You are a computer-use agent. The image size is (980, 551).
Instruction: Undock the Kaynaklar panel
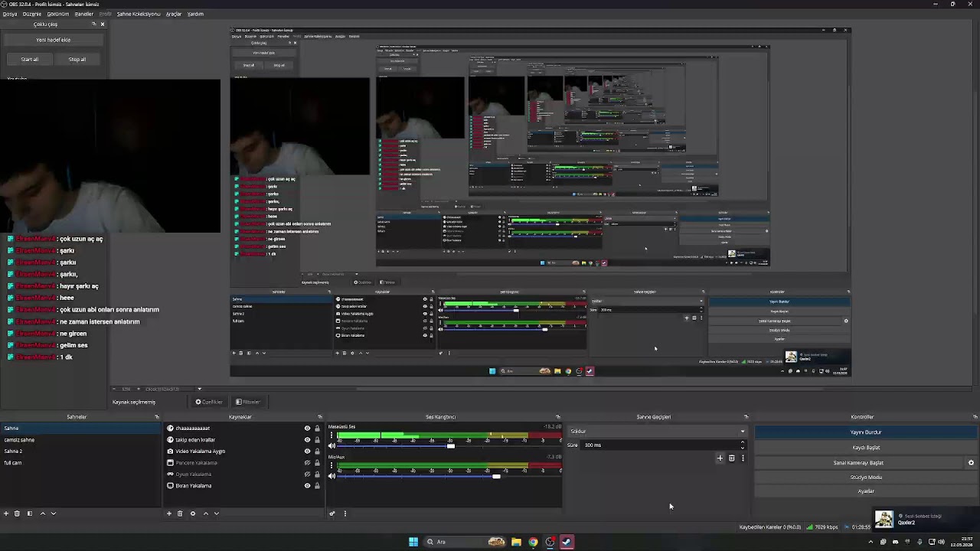(x=320, y=417)
